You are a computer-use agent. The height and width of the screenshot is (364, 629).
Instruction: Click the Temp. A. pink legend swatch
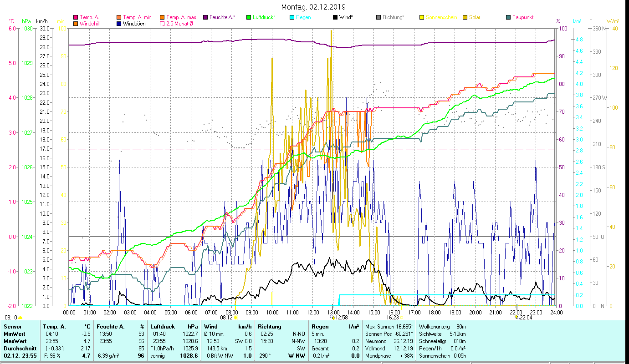coord(76,18)
